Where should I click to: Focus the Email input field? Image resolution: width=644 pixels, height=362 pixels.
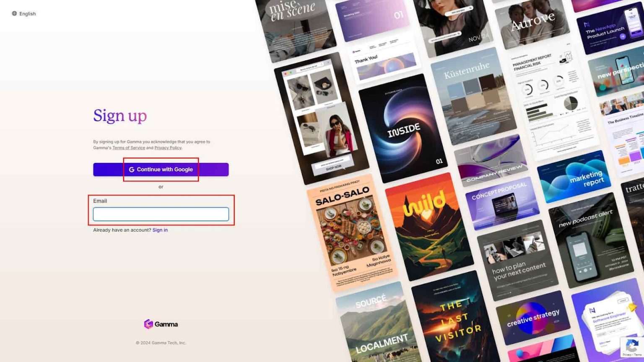click(161, 214)
